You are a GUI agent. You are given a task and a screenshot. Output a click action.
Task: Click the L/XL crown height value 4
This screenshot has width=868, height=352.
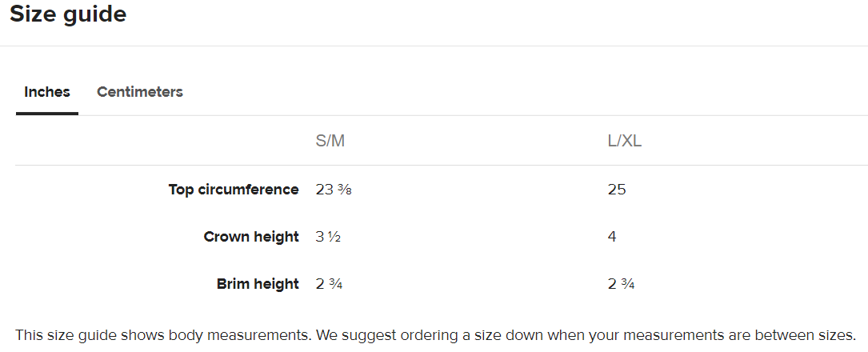[x=612, y=237]
